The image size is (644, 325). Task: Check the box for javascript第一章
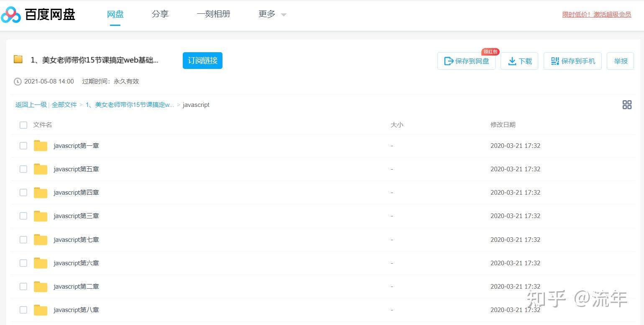(23, 146)
